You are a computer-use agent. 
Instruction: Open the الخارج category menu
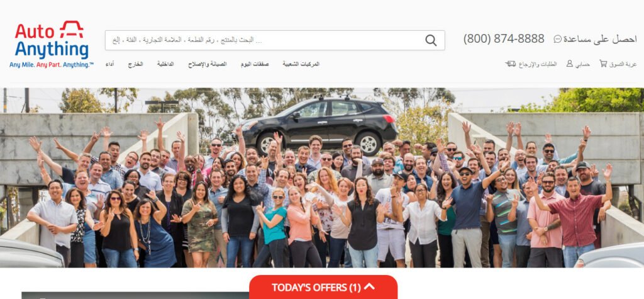coord(136,64)
